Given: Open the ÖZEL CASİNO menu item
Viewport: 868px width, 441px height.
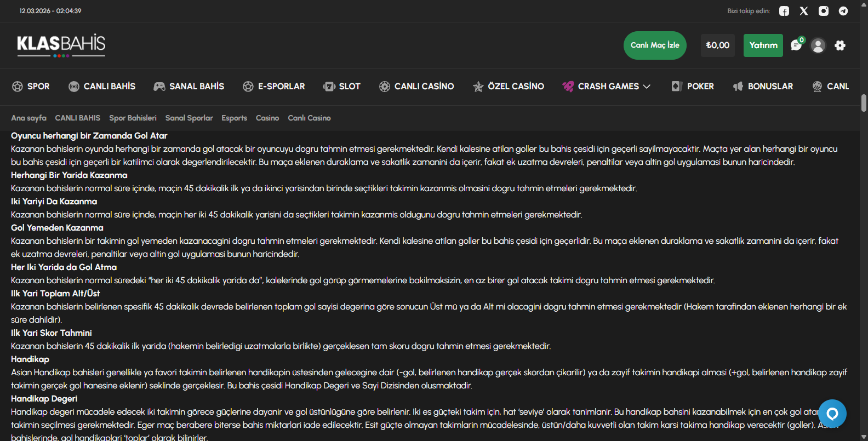Looking at the screenshot, I should (x=509, y=87).
